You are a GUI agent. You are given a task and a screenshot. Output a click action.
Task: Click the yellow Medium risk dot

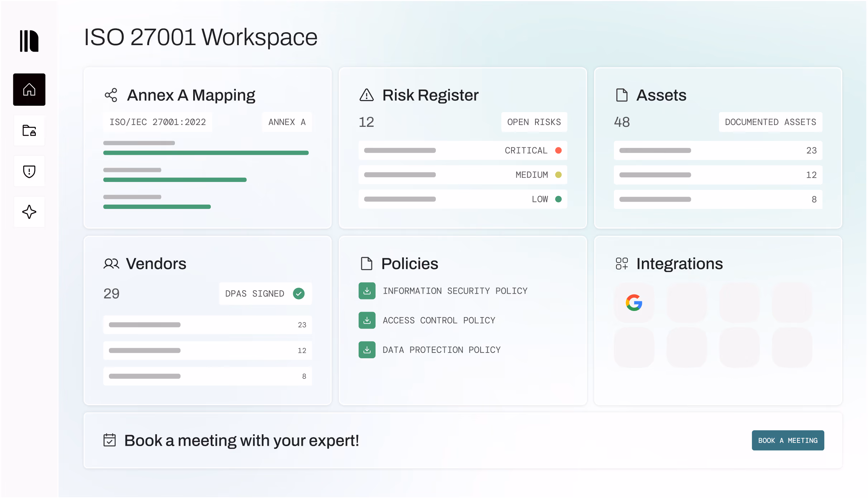tap(558, 175)
